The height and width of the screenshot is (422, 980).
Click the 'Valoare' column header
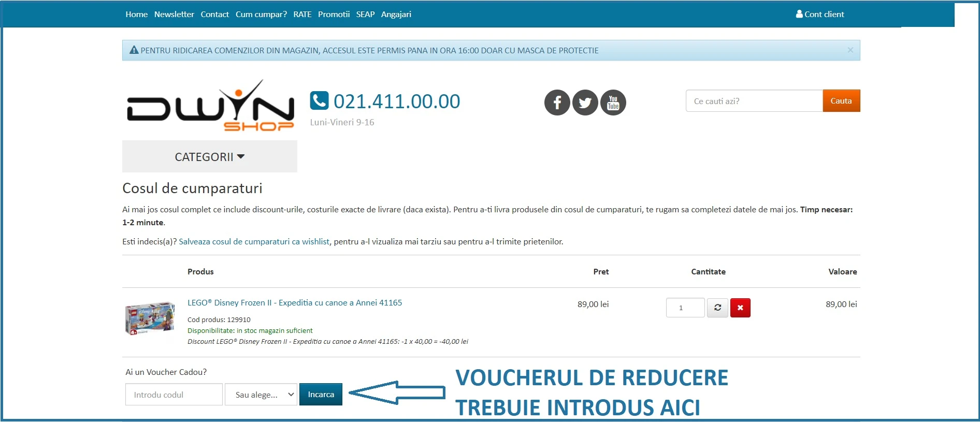(843, 272)
